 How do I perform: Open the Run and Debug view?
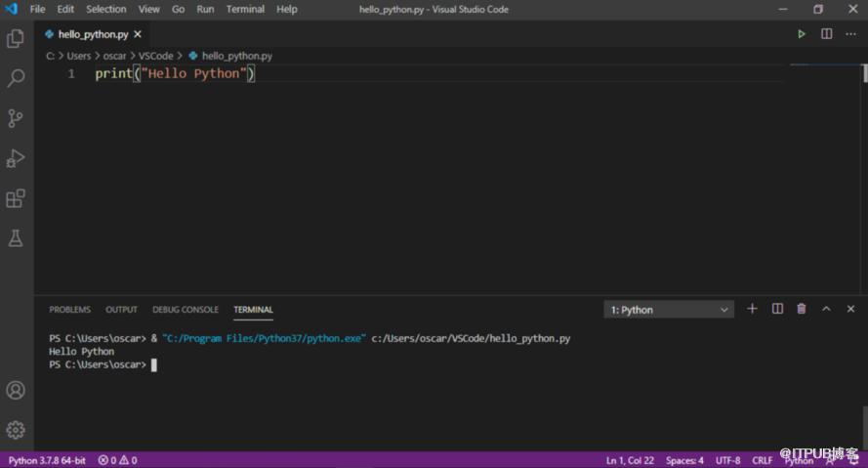click(16, 158)
